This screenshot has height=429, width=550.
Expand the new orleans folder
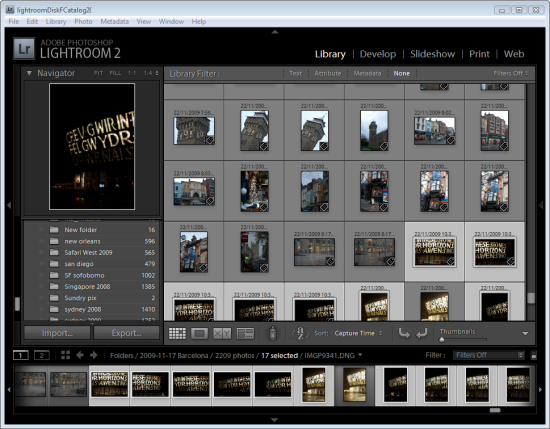(41, 241)
